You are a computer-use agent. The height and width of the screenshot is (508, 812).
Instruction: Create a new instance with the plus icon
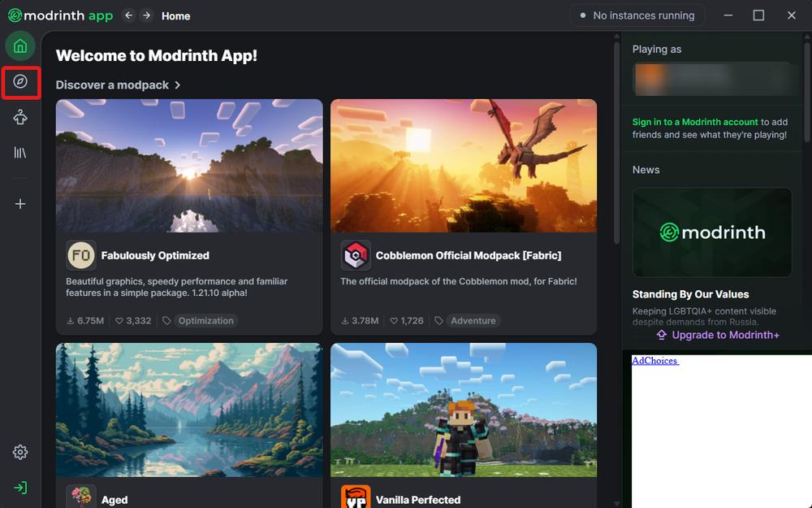[x=20, y=203]
